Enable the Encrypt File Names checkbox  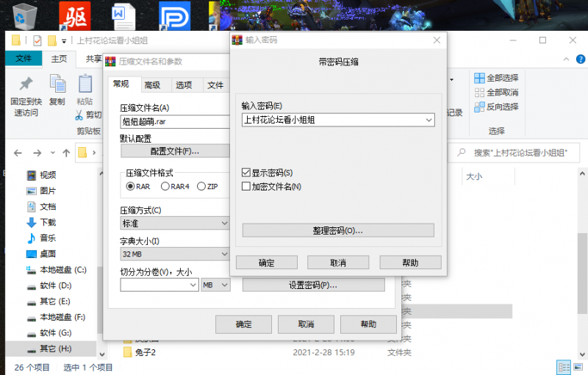pos(246,187)
